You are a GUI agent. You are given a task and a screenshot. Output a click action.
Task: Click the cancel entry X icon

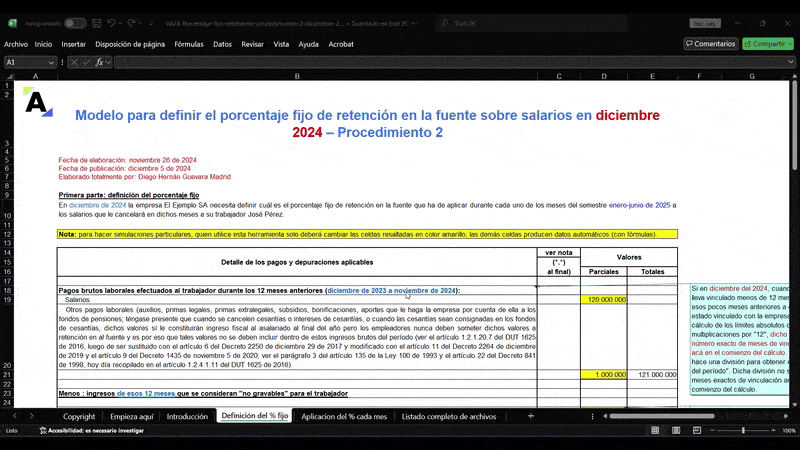coord(74,62)
